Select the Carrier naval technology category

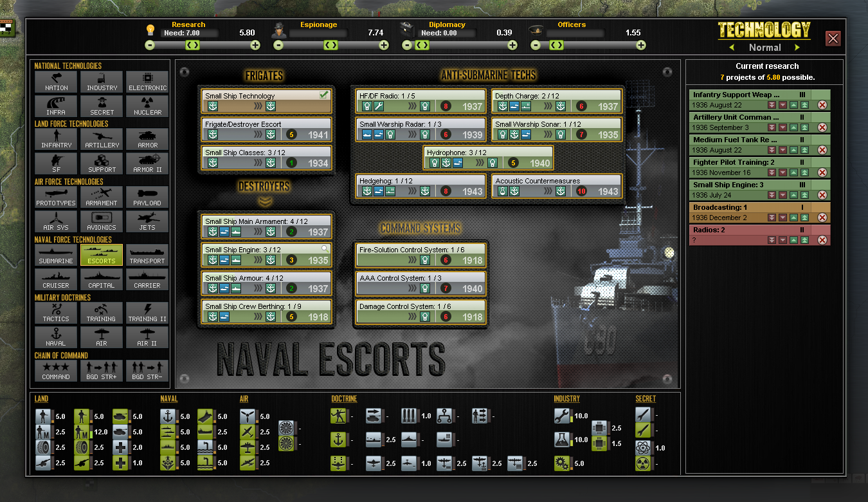coord(147,280)
